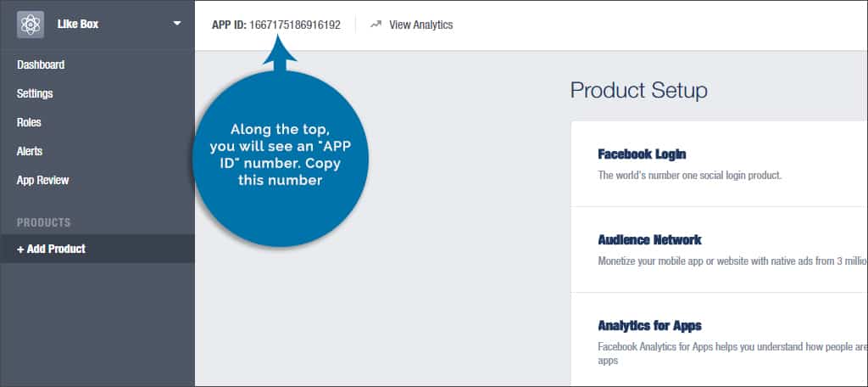Click "The world's number one social login product" text
Screen dimensions: 868x387
(x=689, y=175)
